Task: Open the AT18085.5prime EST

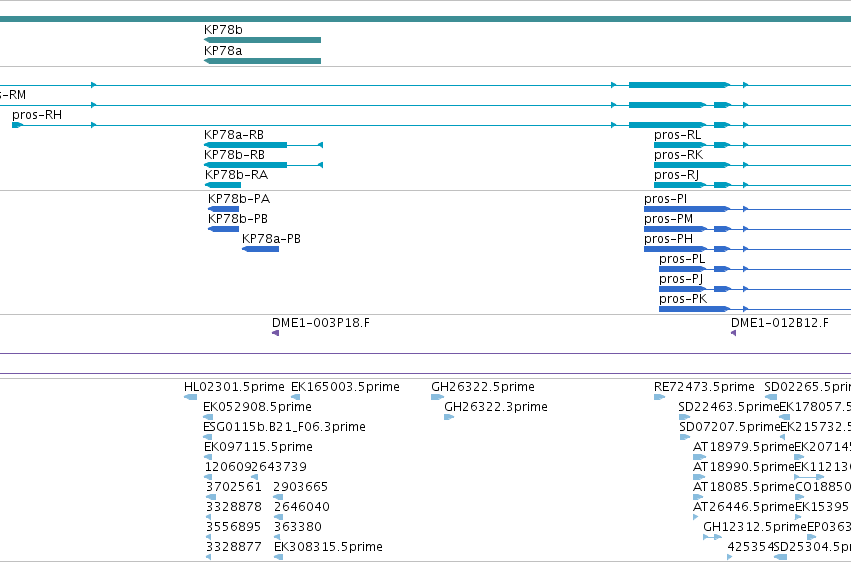Action: (x=698, y=497)
